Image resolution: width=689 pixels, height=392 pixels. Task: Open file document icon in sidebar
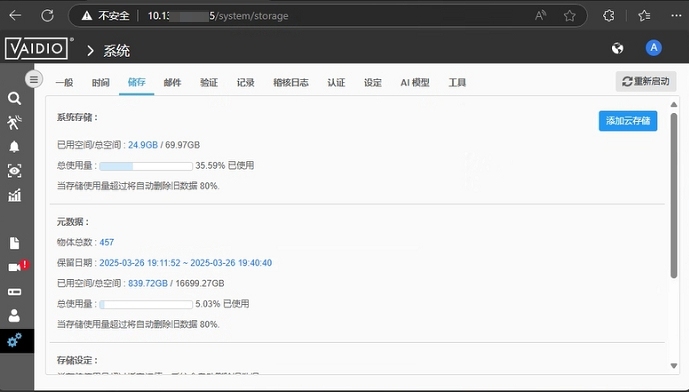[x=14, y=243]
